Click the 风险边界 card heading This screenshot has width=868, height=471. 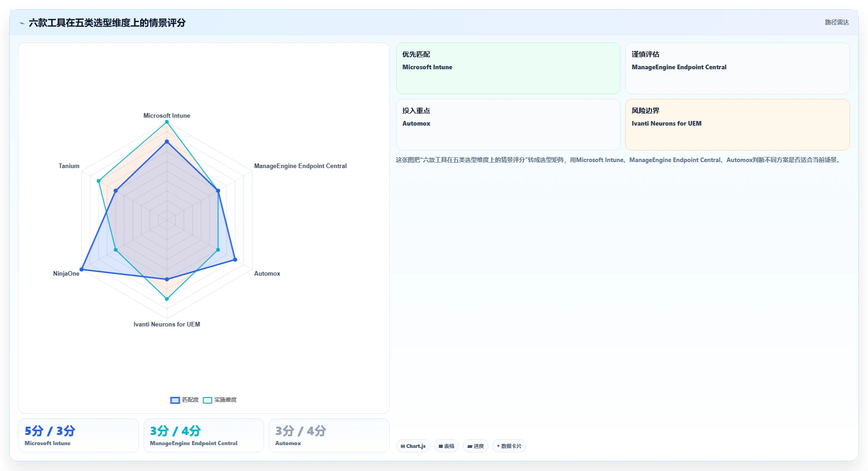pos(645,111)
